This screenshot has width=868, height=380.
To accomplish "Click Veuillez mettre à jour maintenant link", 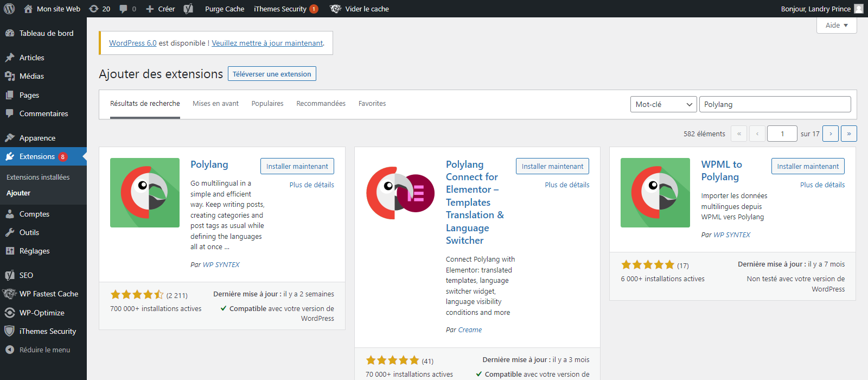I will click(x=267, y=43).
